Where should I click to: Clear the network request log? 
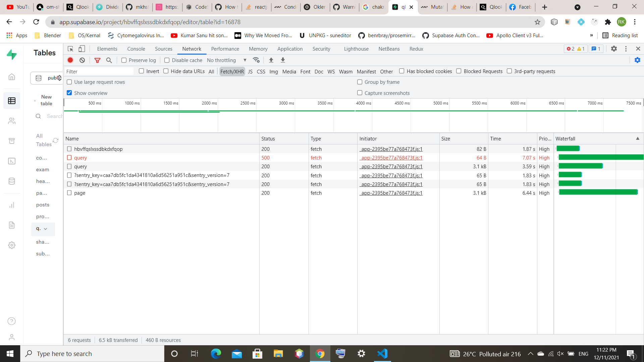[x=82, y=60]
